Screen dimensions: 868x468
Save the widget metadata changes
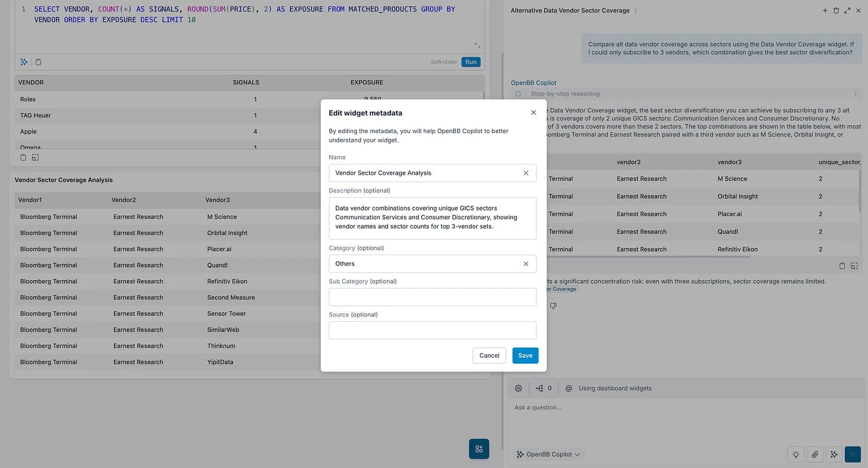tap(525, 355)
